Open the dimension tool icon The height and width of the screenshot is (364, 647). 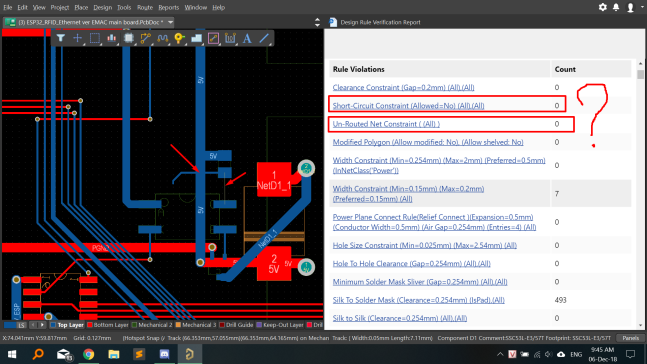(230, 38)
